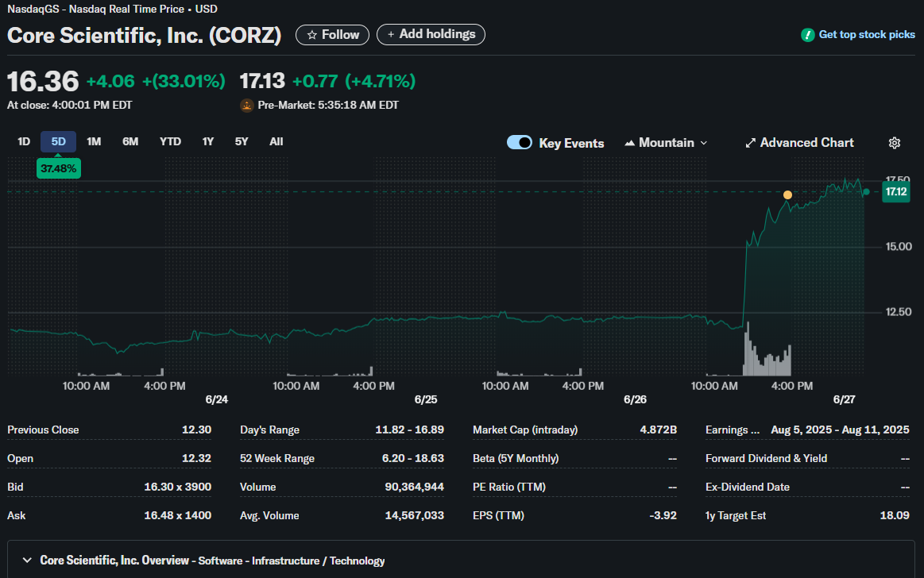Image resolution: width=924 pixels, height=578 pixels.
Task: Click the Ex-Dividend Date label
Action: 747,487
